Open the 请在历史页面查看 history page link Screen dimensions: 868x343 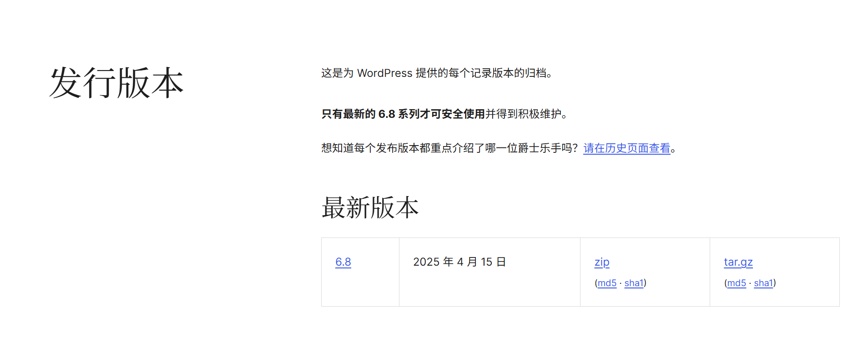[x=627, y=148]
